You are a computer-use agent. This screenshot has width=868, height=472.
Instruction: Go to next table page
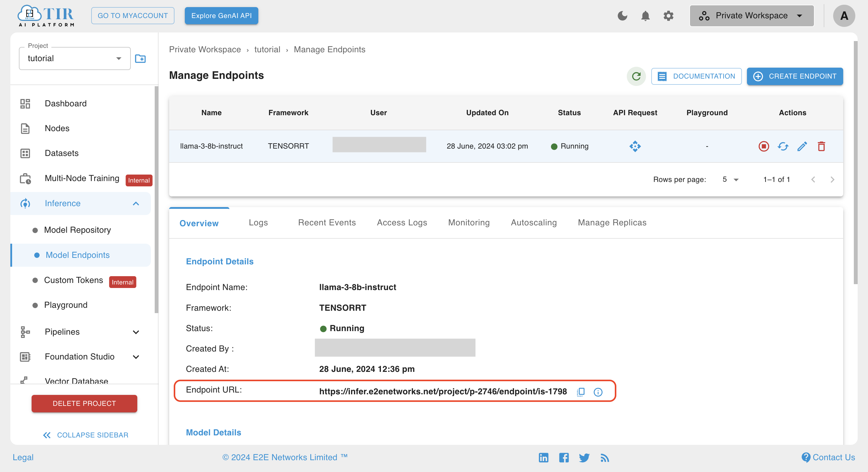832,180
